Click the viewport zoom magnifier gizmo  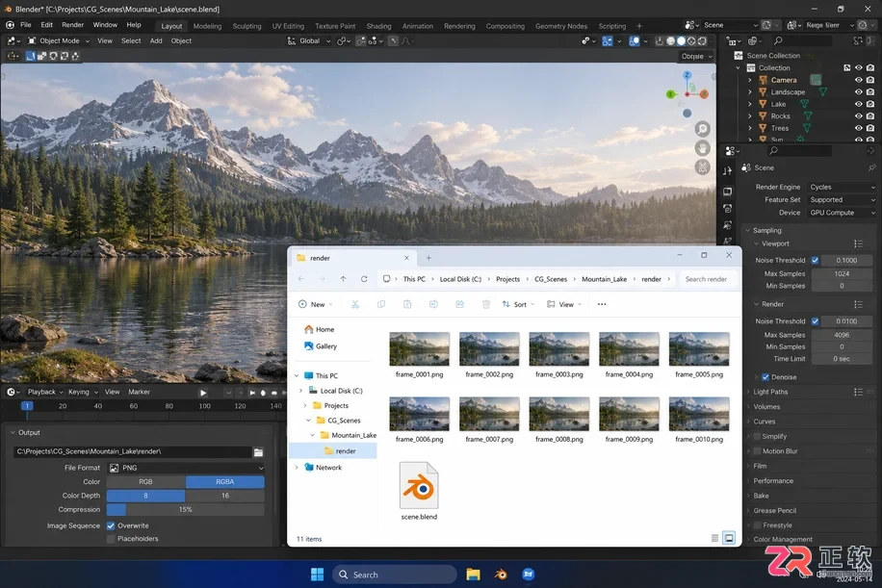pos(702,129)
